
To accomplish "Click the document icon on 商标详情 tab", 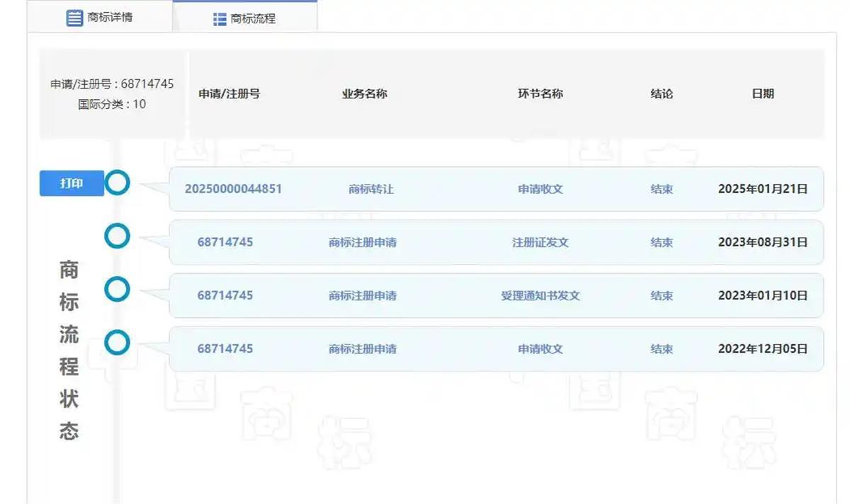I will click(75, 17).
